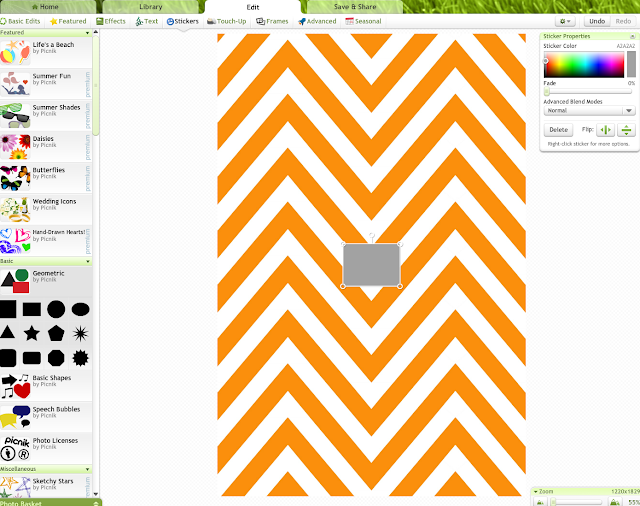
Task: Switch to the Save & Share tab
Action: click(355, 7)
